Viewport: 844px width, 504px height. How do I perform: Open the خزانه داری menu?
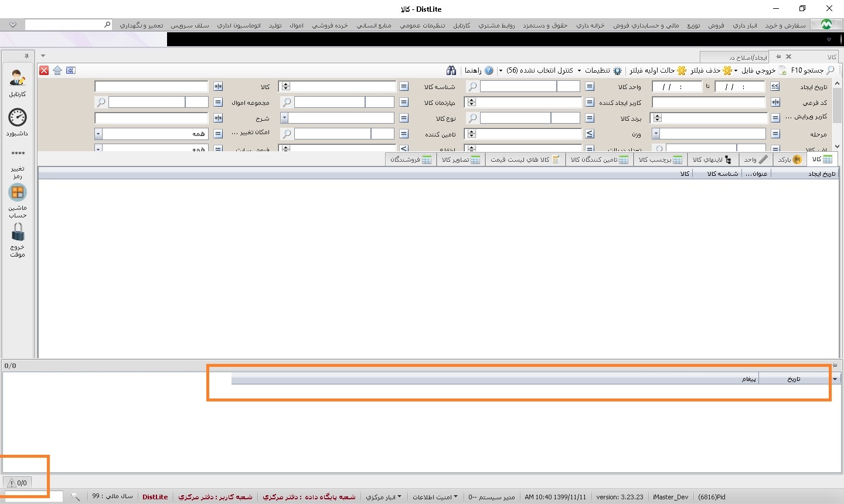tap(590, 25)
